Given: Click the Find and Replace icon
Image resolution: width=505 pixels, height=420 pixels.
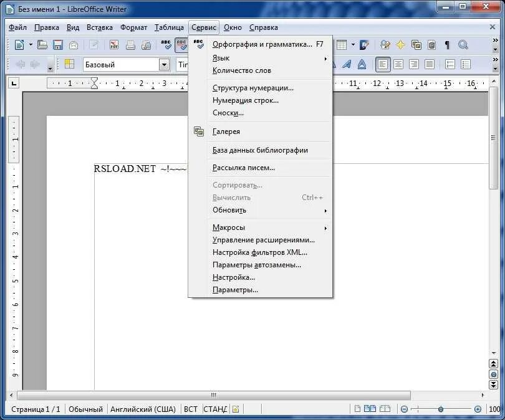Looking at the screenshot, I should [x=385, y=45].
